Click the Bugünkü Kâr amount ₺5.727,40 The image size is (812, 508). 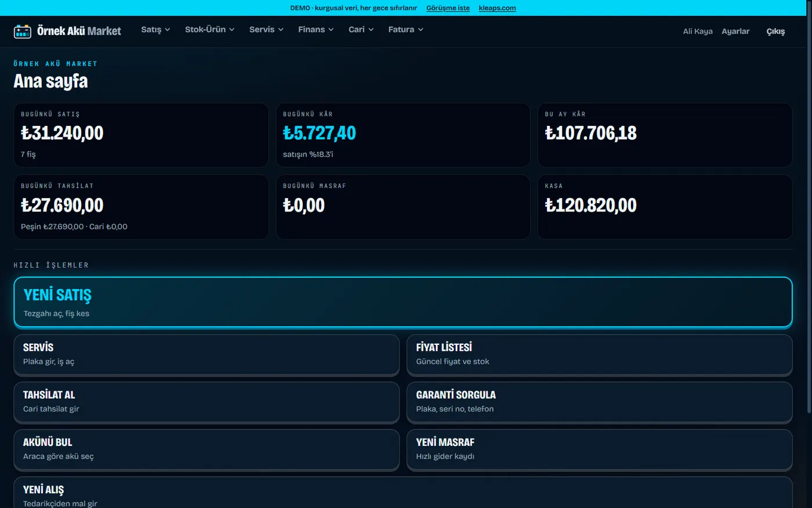pos(320,133)
